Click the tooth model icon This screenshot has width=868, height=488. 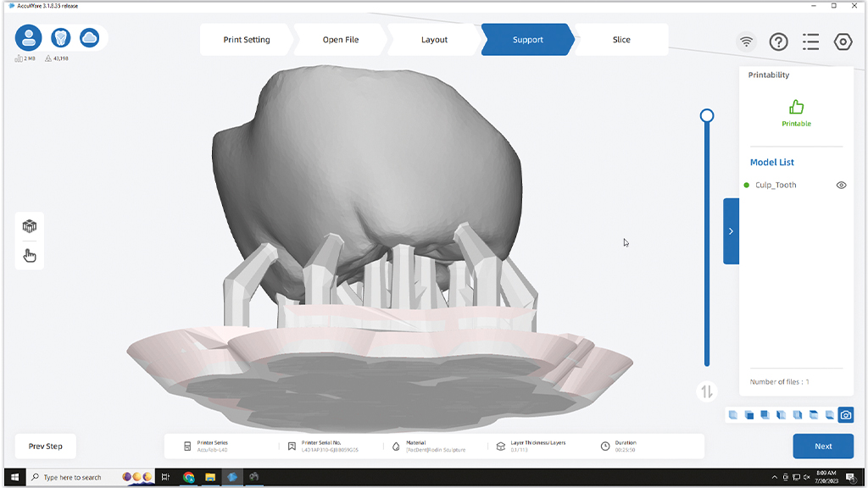point(60,37)
